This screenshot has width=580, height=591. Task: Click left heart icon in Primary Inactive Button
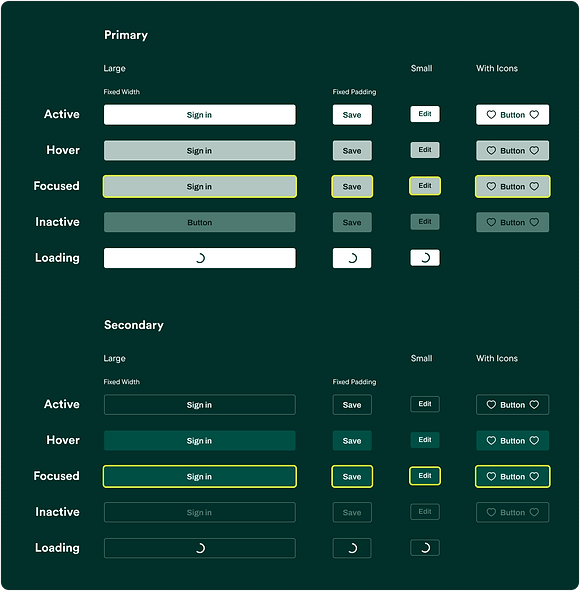tap(491, 222)
